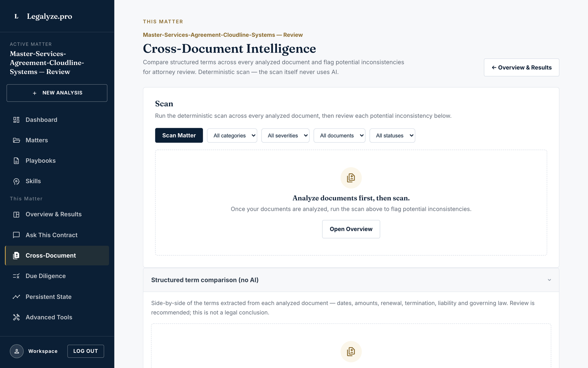Click the 'Analyze documents first, then scan.' text
Viewport: 588px width, 368px height.
[x=351, y=198]
